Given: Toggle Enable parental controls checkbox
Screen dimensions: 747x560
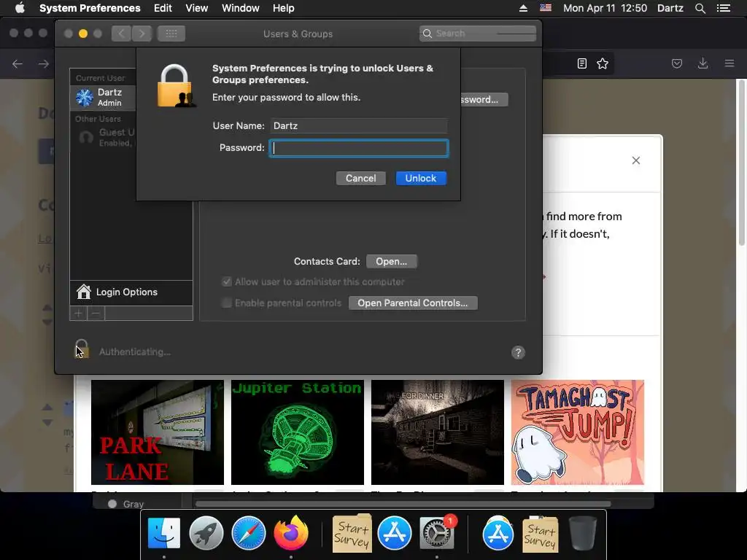Looking at the screenshot, I should (227, 303).
